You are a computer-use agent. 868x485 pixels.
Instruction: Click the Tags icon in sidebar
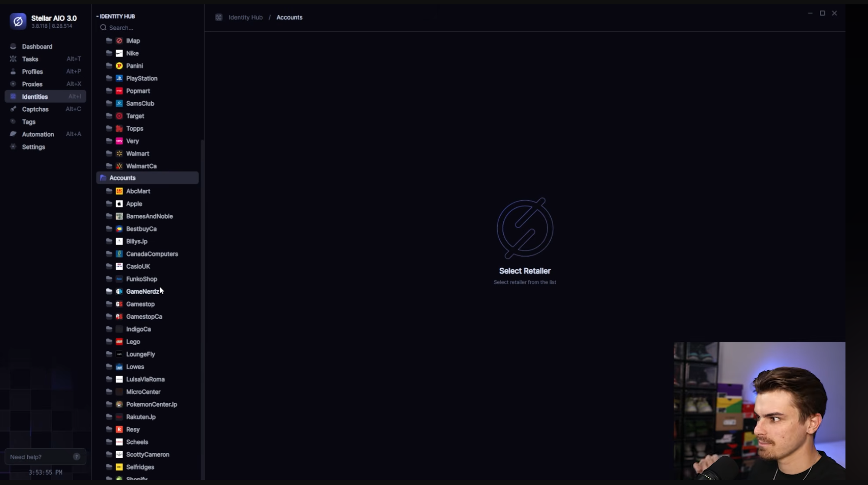[x=13, y=122]
